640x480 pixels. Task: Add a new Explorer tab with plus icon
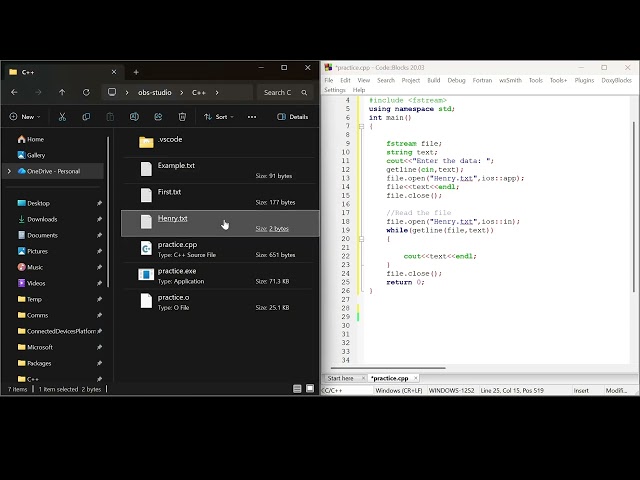pyautogui.click(x=136, y=72)
